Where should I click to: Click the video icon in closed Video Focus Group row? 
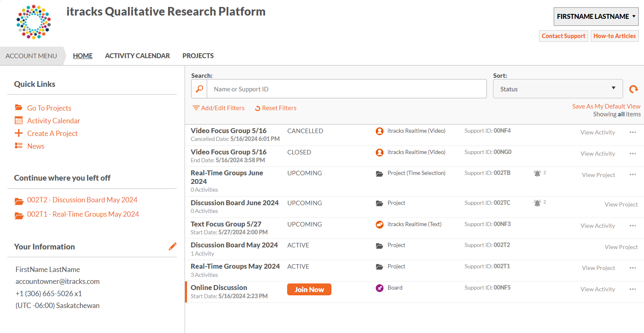tap(379, 152)
